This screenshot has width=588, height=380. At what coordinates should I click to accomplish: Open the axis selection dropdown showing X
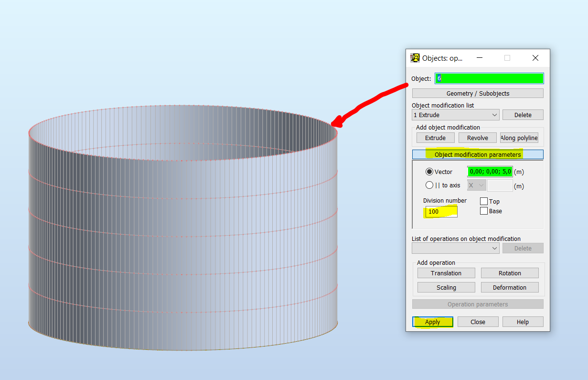point(476,185)
